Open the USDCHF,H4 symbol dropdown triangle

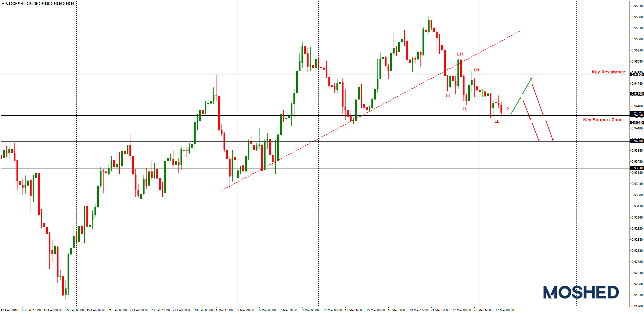[3, 3]
